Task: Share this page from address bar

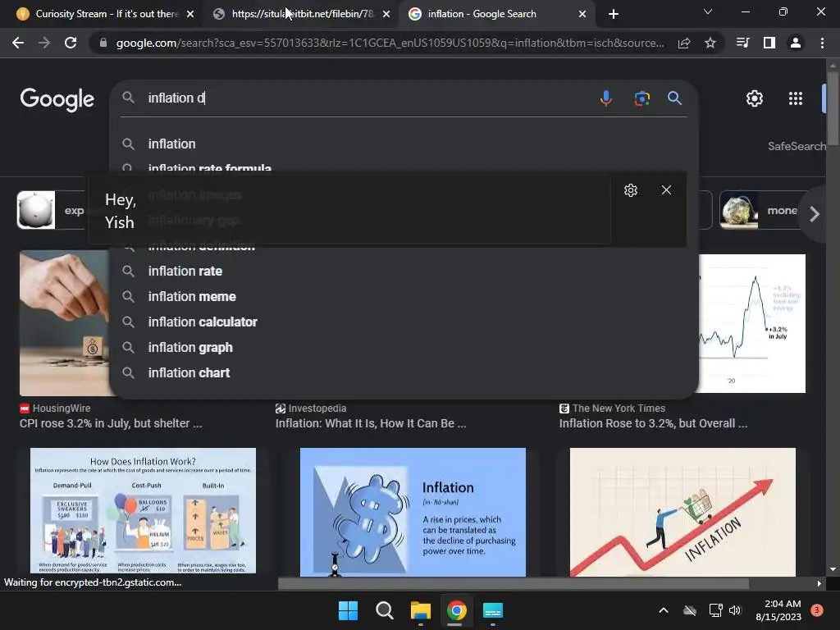Action: [684, 43]
